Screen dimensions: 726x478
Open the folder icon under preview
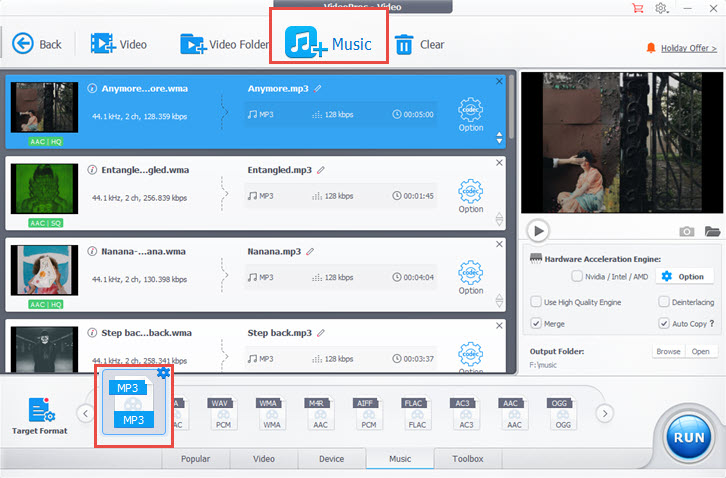click(712, 231)
